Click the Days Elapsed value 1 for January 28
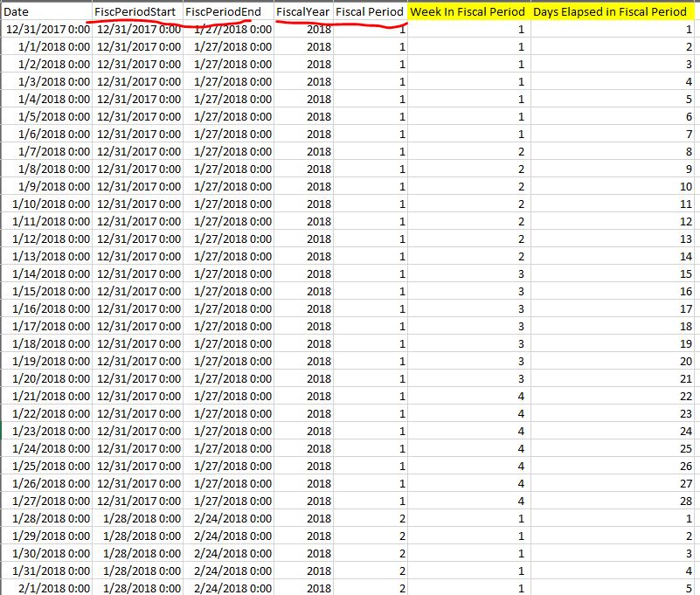Screen dimensions: 700x595 point(612,518)
